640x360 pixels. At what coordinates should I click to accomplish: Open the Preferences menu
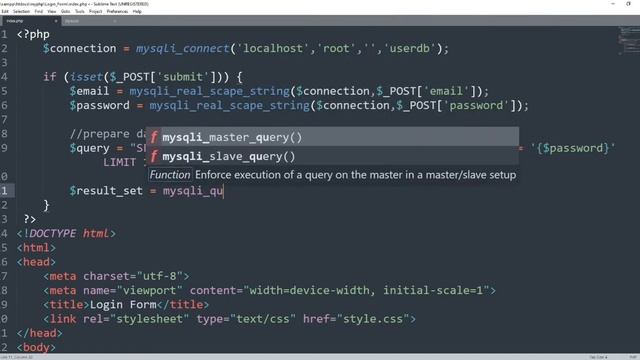(117, 11)
